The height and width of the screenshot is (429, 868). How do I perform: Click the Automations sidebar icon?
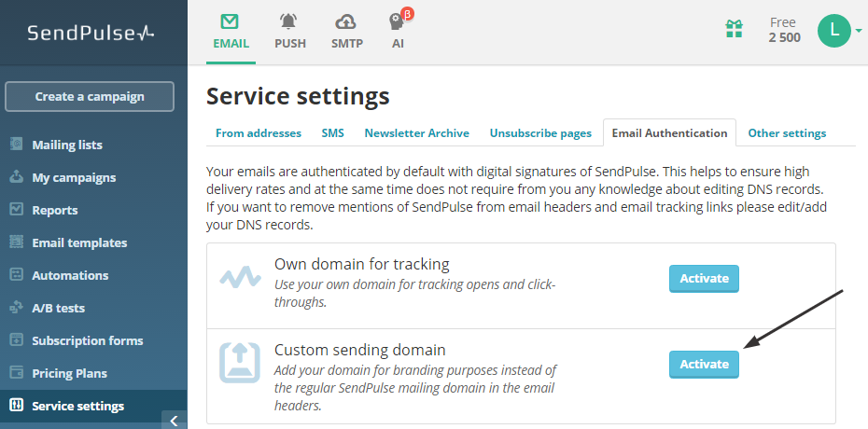[17, 275]
